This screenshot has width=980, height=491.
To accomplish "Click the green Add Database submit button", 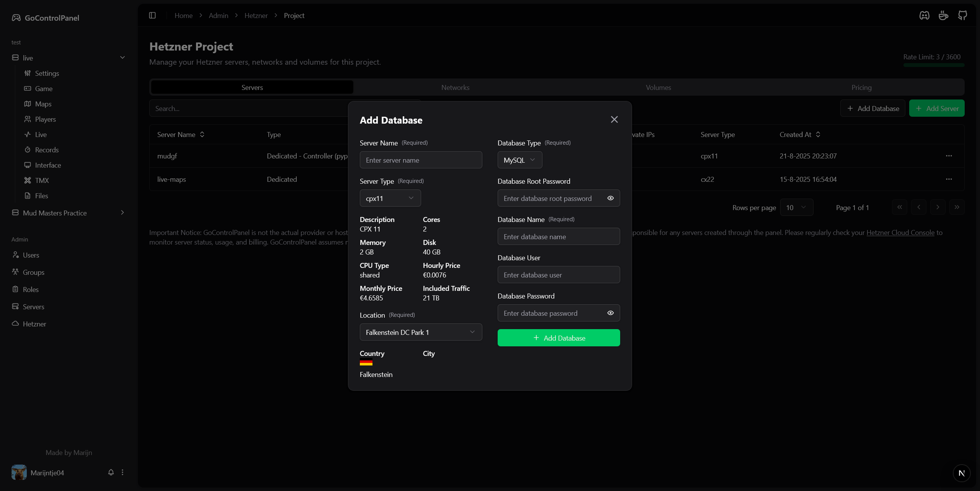I will pyautogui.click(x=559, y=338).
